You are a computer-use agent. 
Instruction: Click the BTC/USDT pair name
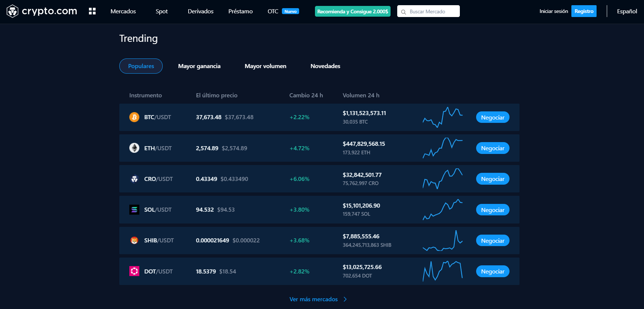click(157, 117)
